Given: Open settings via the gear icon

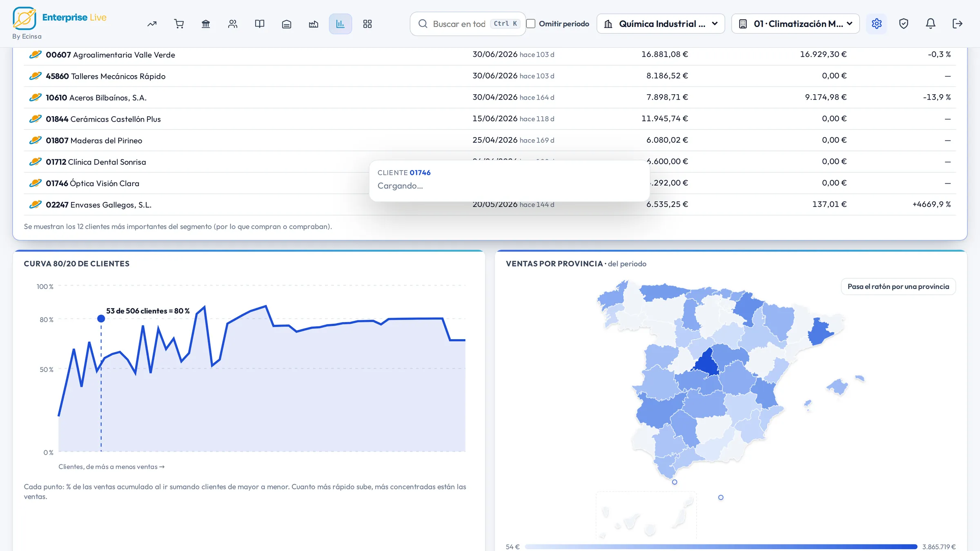Looking at the screenshot, I should [x=877, y=24].
